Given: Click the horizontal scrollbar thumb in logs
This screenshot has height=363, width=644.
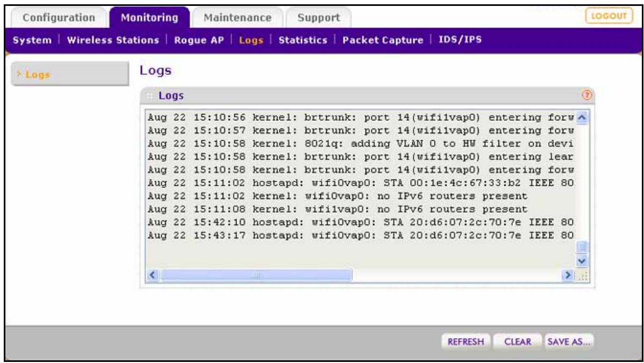Looking at the screenshot, I should [x=256, y=275].
